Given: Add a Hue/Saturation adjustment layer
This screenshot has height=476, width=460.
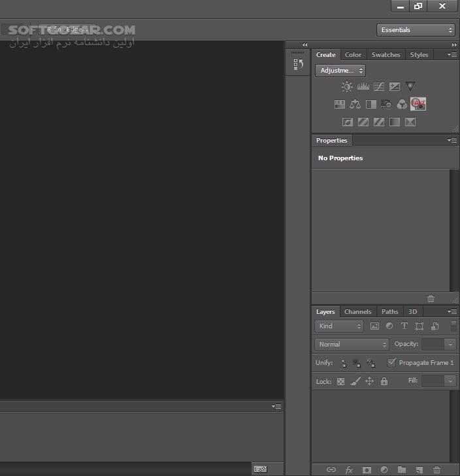Looking at the screenshot, I should click(340, 105).
